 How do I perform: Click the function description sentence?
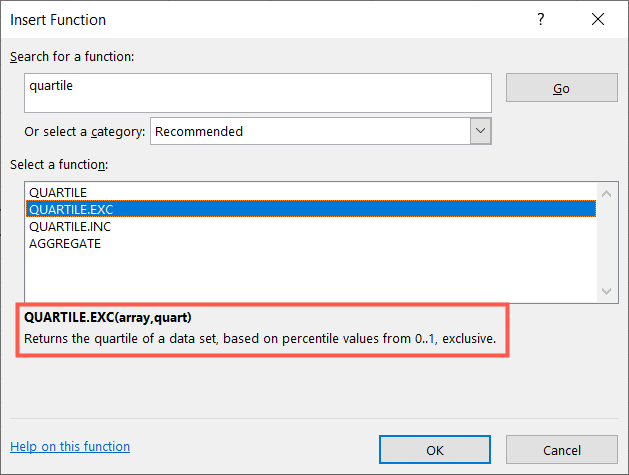click(x=260, y=339)
